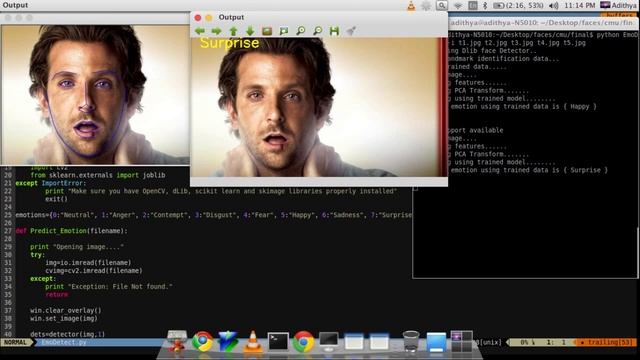640x360 pixels.
Task: Save the image with the floppy icon
Action: 334,31
